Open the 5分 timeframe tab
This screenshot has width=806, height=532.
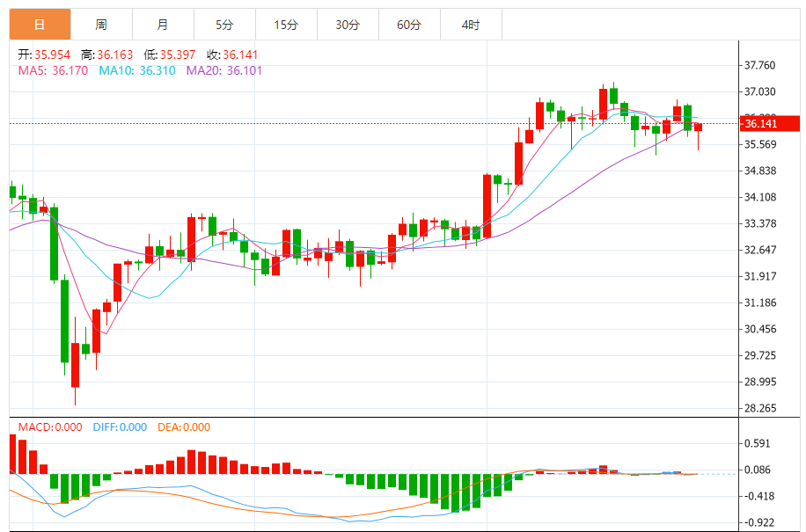pyautogui.click(x=224, y=24)
